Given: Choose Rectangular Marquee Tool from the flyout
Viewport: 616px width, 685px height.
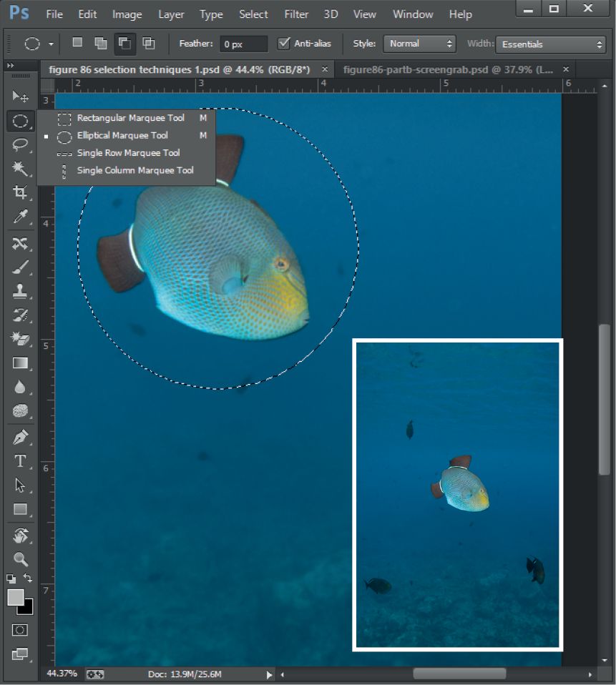Looking at the screenshot, I should click(127, 118).
